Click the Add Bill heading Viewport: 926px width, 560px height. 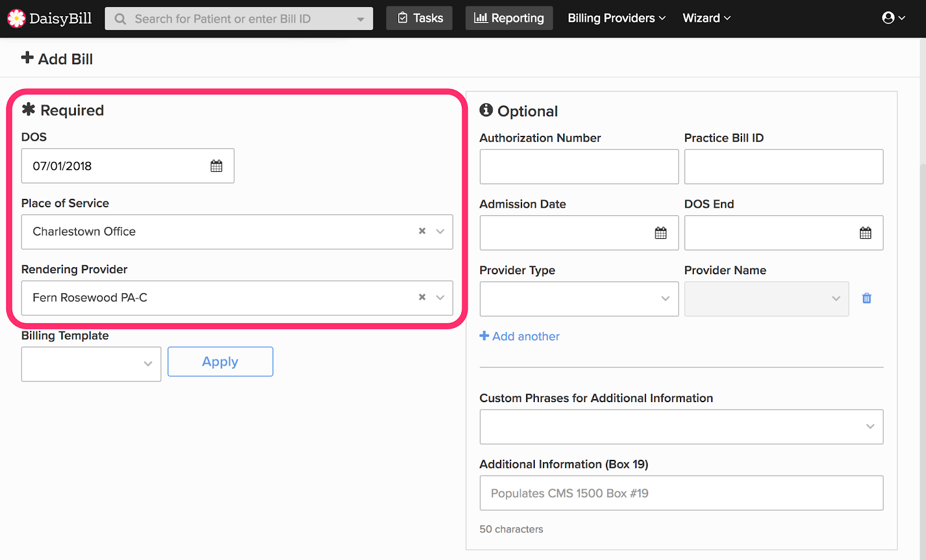pos(57,59)
